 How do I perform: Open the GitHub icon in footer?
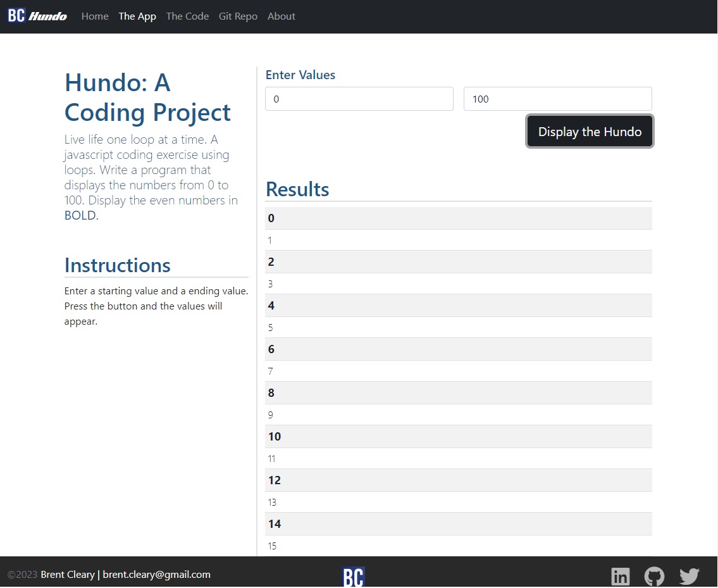pyautogui.click(x=654, y=577)
